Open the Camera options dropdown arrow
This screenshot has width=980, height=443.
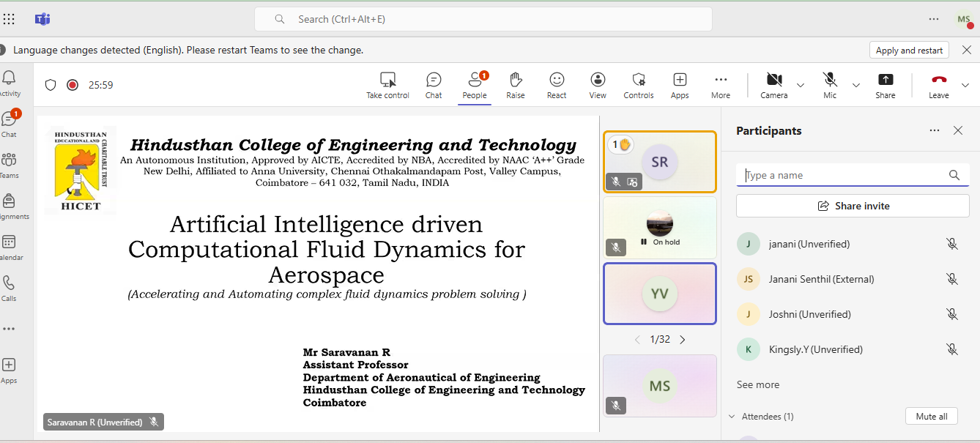(x=800, y=85)
